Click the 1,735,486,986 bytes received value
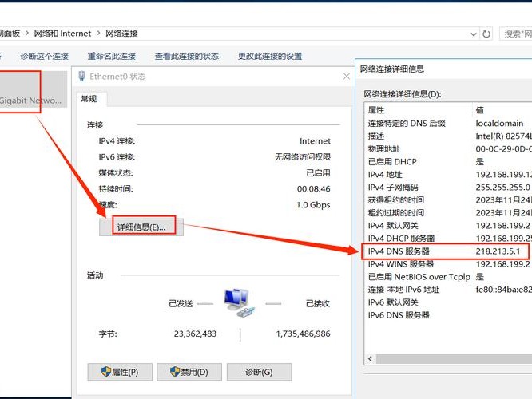The width and height of the screenshot is (532, 399). [303, 334]
